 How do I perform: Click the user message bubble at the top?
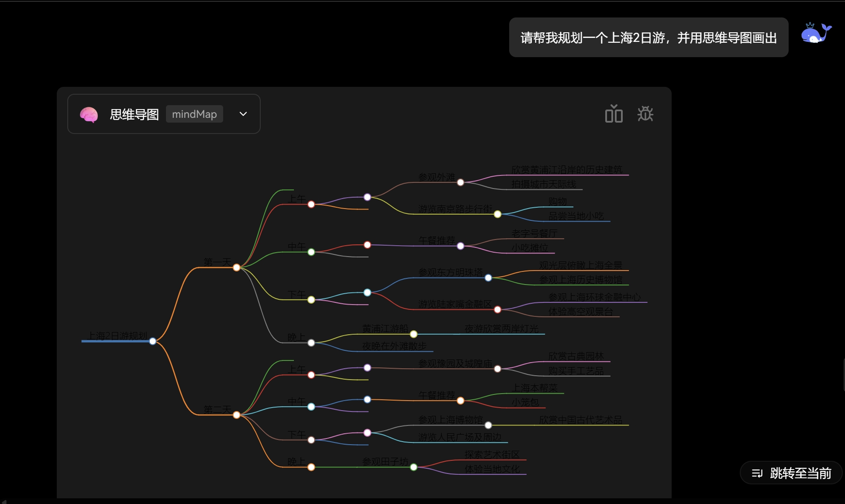pyautogui.click(x=648, y=38)
